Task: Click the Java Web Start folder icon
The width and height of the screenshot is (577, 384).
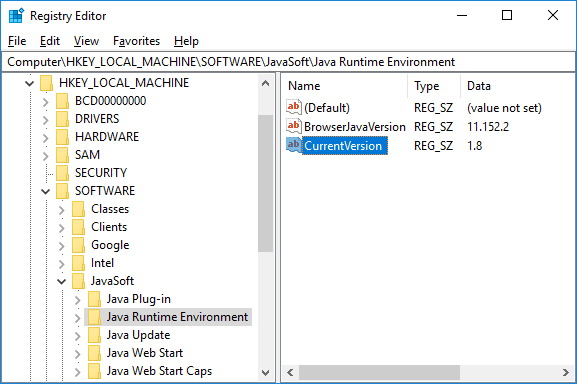Action: coord(94,353)
